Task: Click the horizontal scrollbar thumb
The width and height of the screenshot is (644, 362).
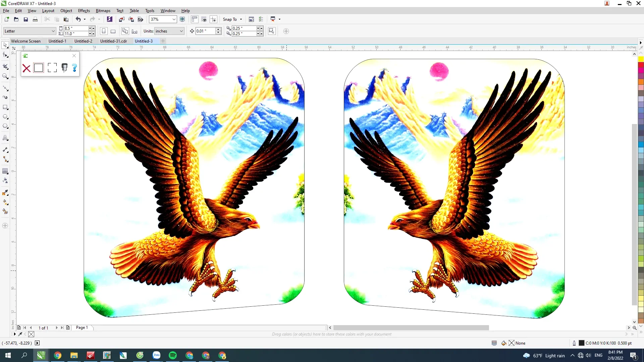Action: click(x=411, y=327)
